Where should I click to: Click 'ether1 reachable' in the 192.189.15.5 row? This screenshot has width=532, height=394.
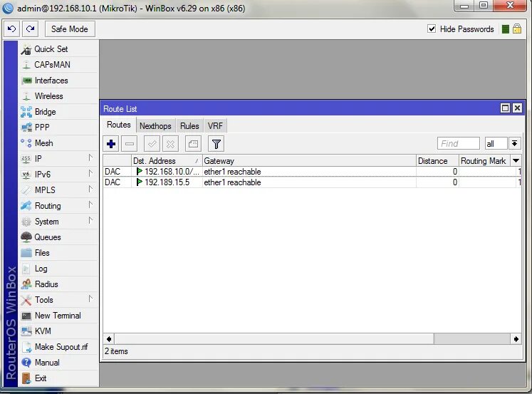(232, 182)
